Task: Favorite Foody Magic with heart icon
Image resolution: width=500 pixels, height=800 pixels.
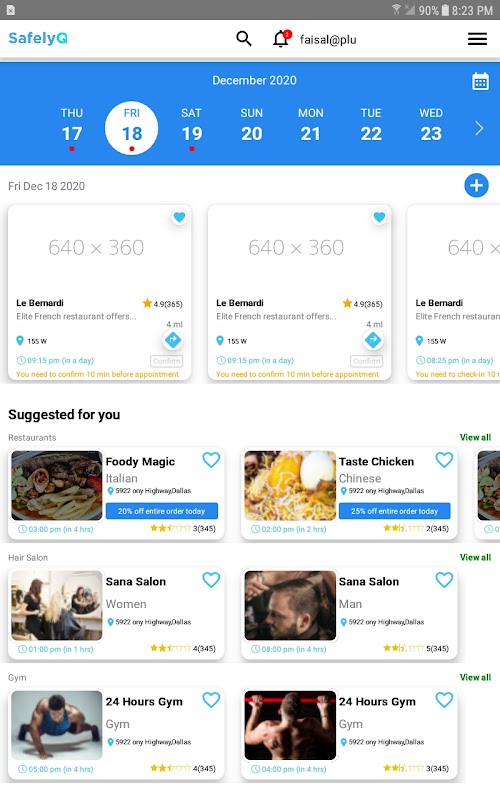Action: click(x=211, y=460)
